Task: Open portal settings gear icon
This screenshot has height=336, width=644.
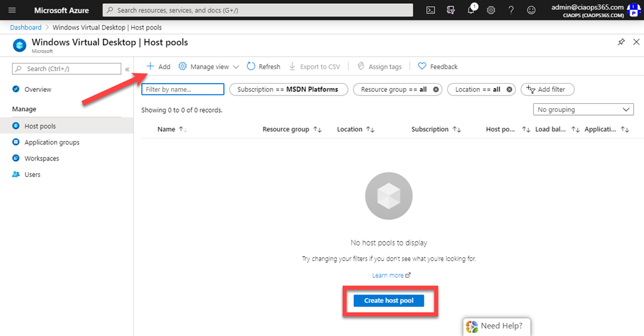Action: (x=491, y=10)
